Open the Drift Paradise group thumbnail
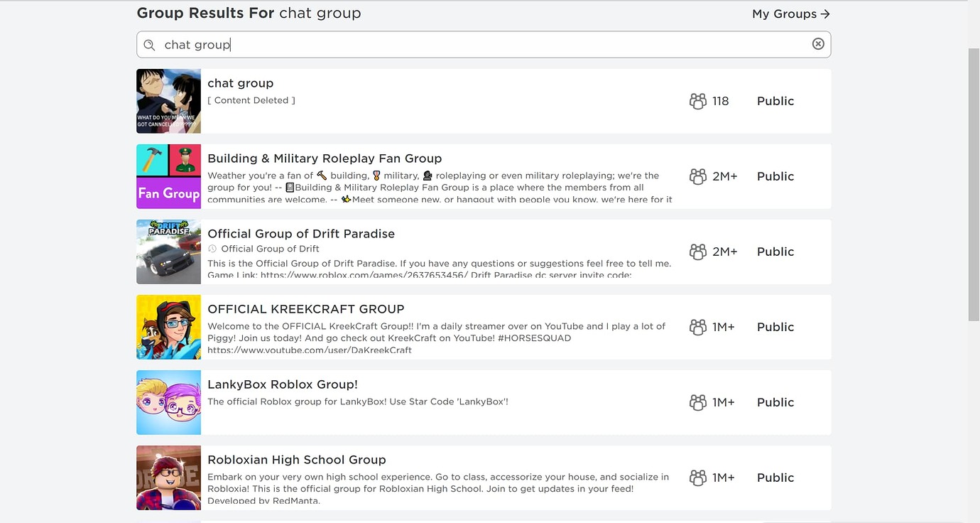The image size is (980, 523). [x=168, y=252]
